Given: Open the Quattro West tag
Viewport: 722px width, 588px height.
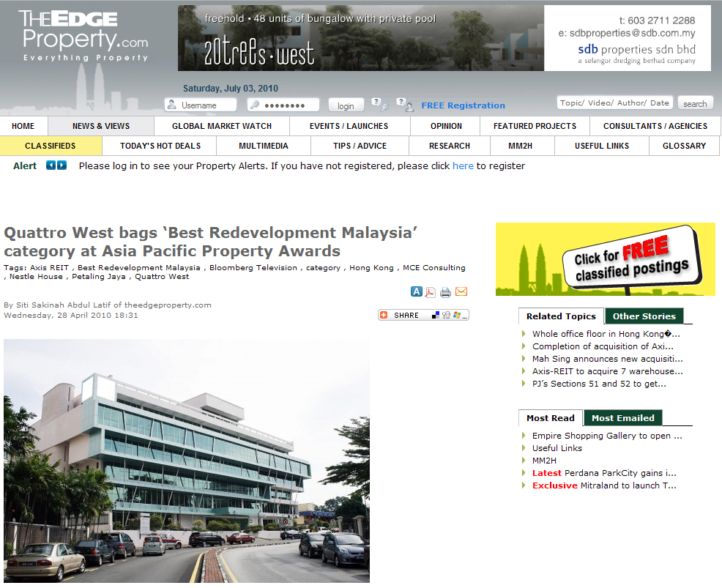Looking at the screenshot, I should [162, 276].
